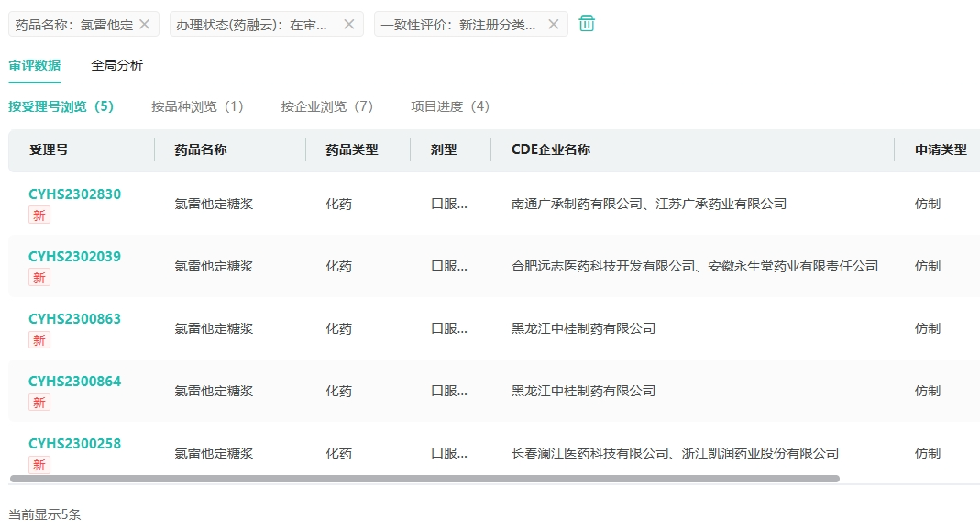Open acceptance number CYHS2300258
Screen dimensions: 980x531
(74, 444)
